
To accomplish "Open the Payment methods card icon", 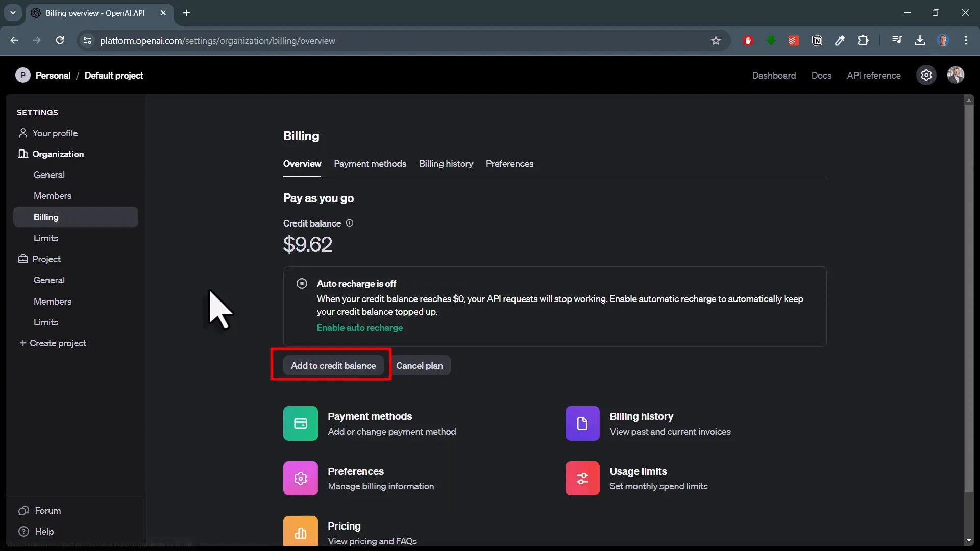I will 300,423.
